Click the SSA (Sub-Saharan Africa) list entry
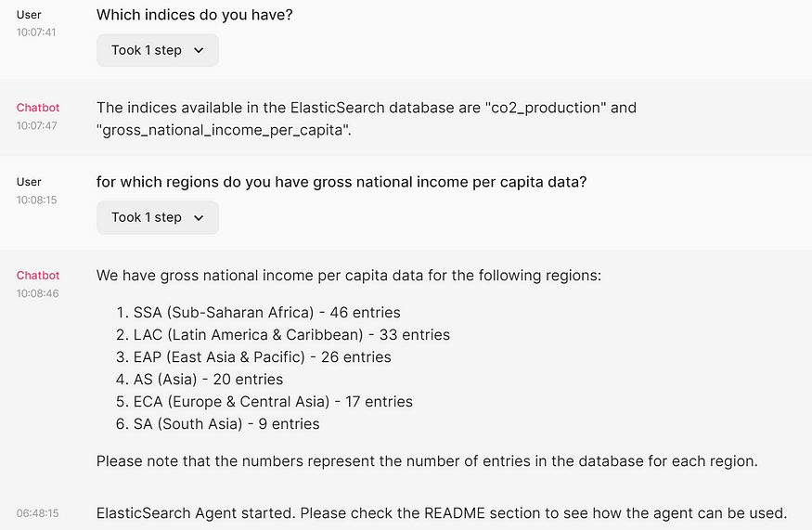The height and width of the screenshot is (530, 812). pyautogui.click(x=266, y=313)
